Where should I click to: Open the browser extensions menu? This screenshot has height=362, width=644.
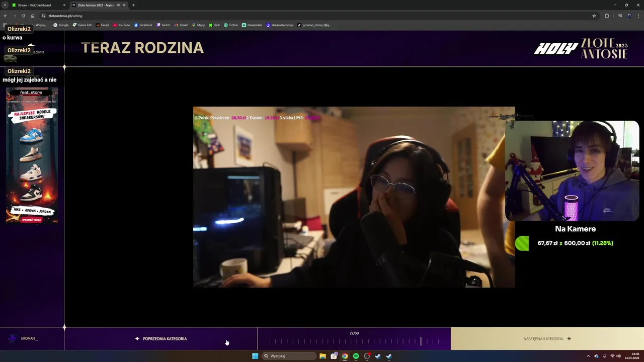[x=607, y=16]
